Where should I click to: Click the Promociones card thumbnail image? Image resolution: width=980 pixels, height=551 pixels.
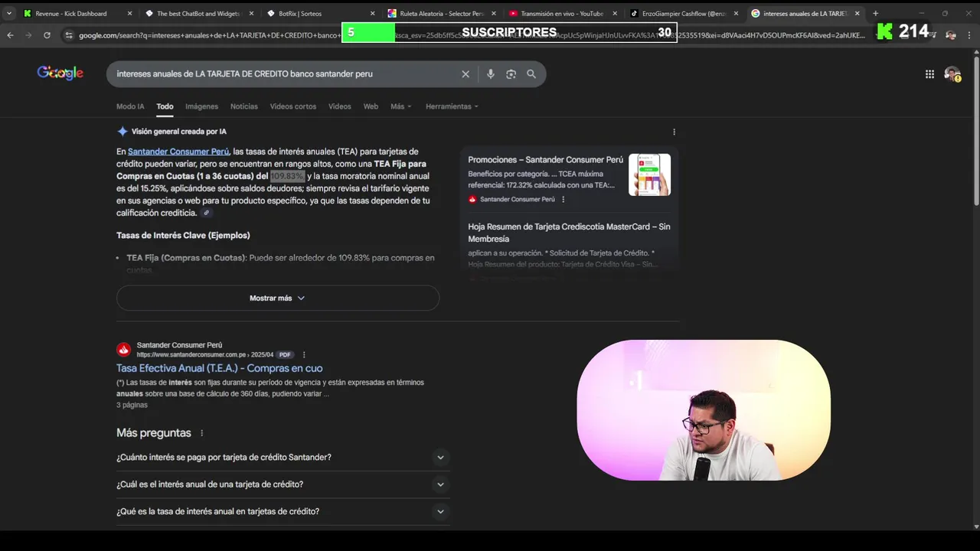coord(649,174)
